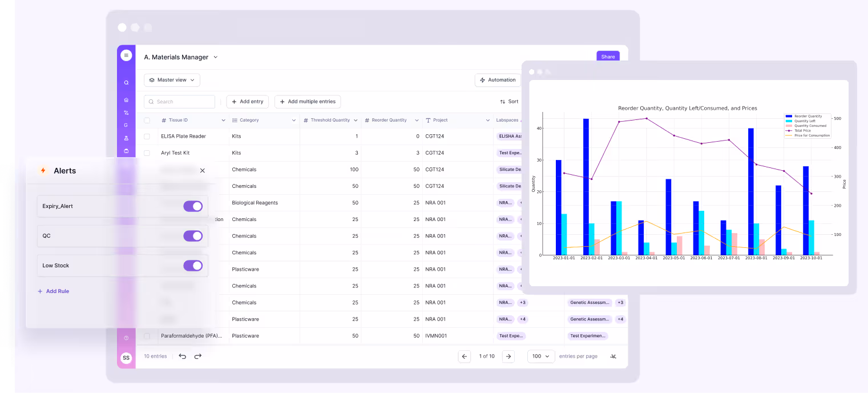Image resolution: width=868 pixels, height=393 pixels.
Task: Disable the Low Stock alert toggle
Action: 193,266
